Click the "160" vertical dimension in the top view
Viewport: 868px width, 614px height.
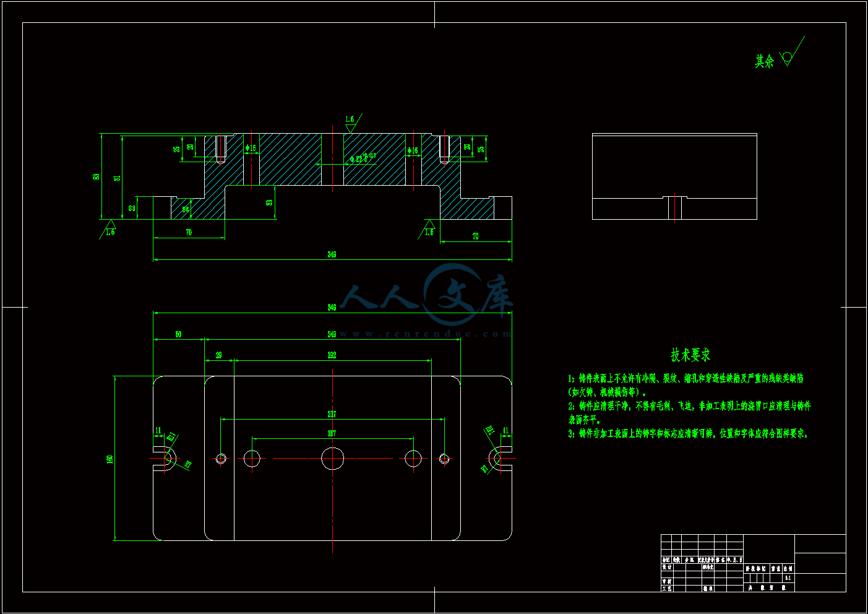click(110, 459)
